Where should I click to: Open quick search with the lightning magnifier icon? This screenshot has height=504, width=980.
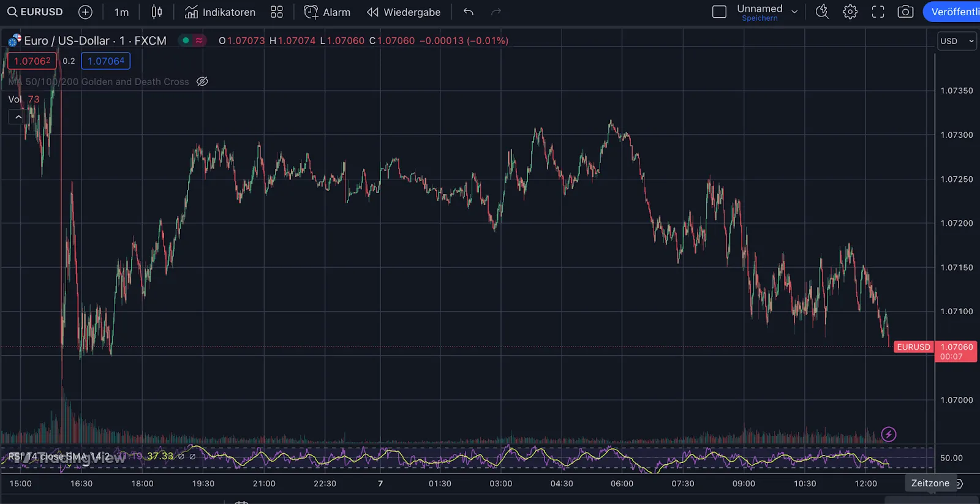(x=823, y=12)
